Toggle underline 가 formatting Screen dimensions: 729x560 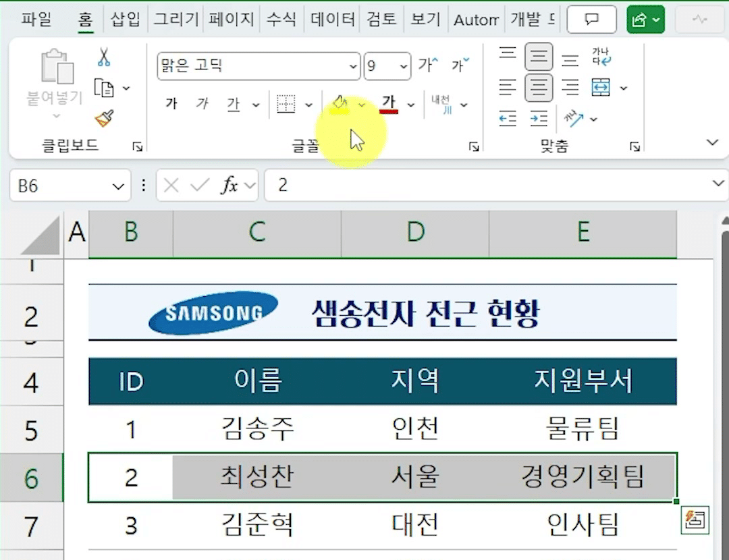coord(233,104)
